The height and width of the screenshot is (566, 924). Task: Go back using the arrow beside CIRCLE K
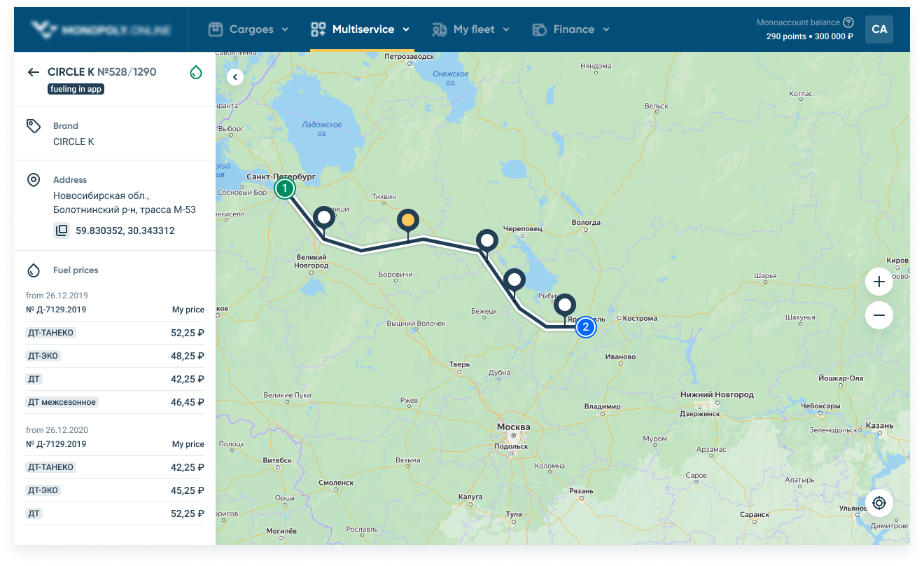pyautogui.click(x=33, y=72)
